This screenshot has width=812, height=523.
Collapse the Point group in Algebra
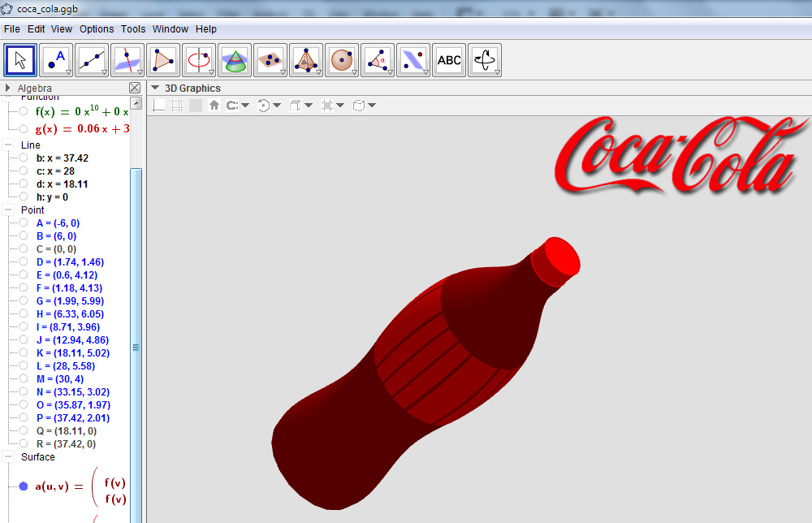coord(8,210)
